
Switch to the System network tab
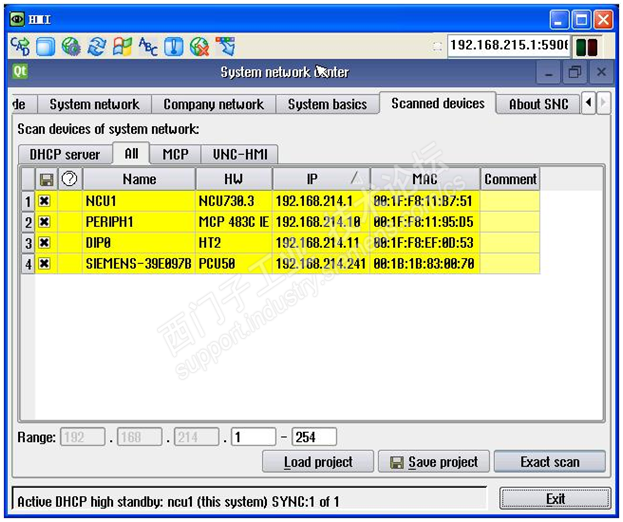tap(94, 104)
